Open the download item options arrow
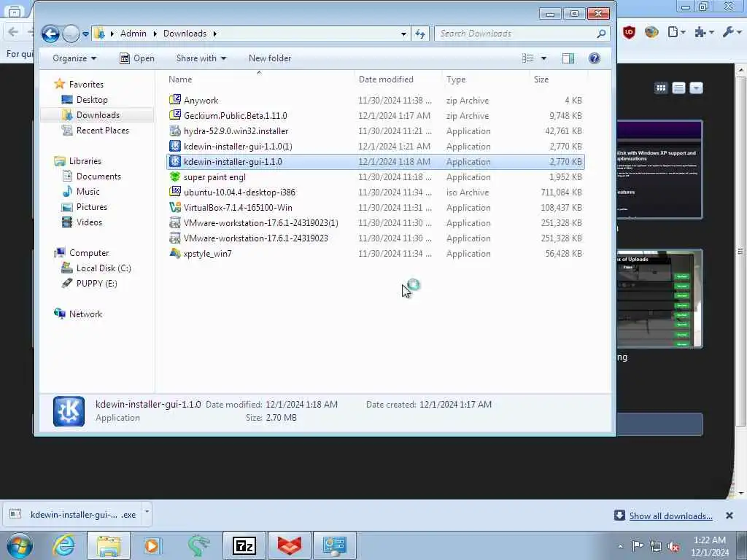Screen dimensions: 747x560 [x=147, y=512]
